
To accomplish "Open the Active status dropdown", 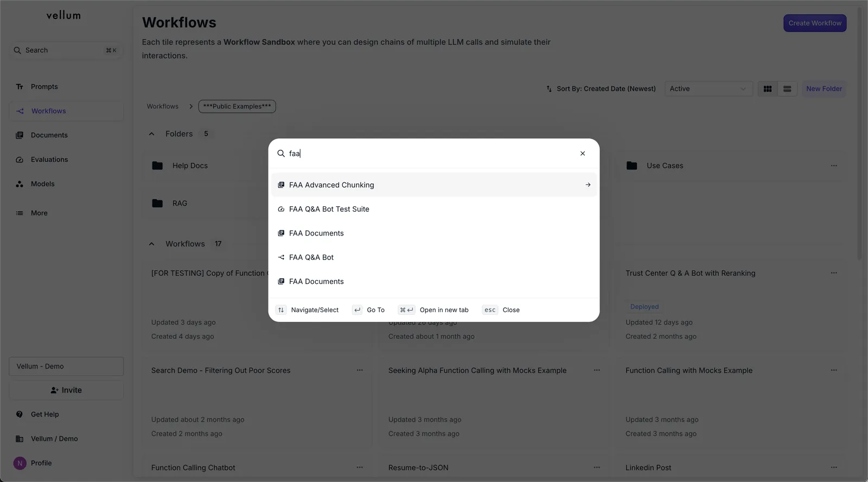I will (x=709, y=89).
